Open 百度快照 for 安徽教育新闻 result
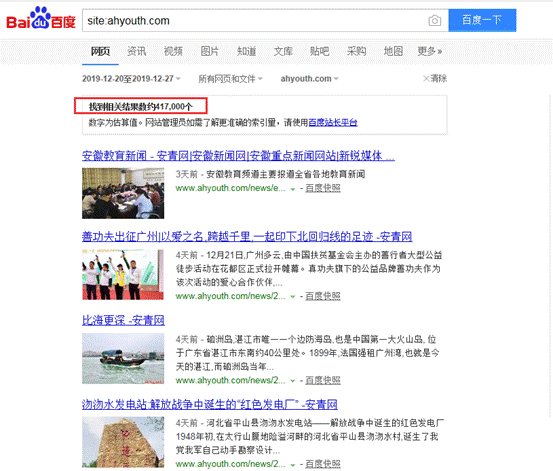Viewport: 553px width, 471px height. click(323, 188)
